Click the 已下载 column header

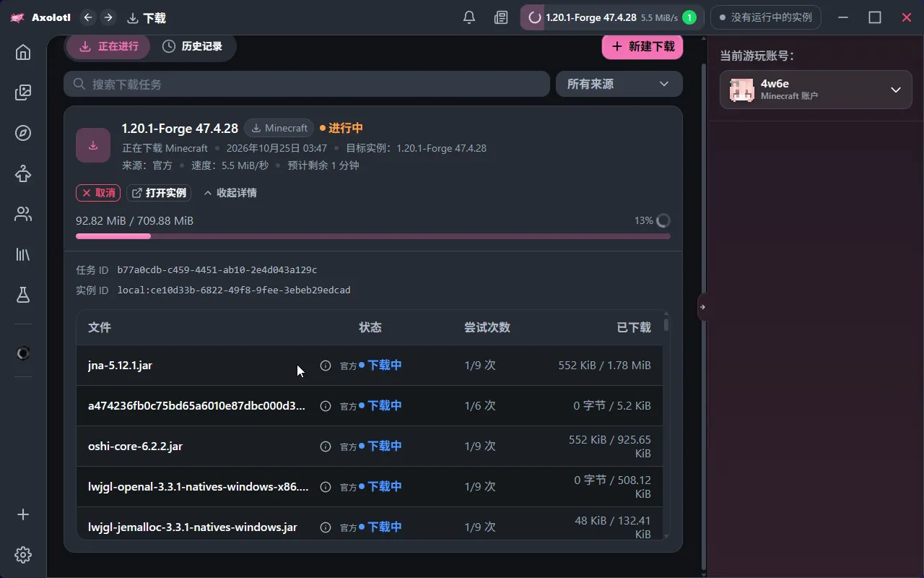[x=634, y=327]
